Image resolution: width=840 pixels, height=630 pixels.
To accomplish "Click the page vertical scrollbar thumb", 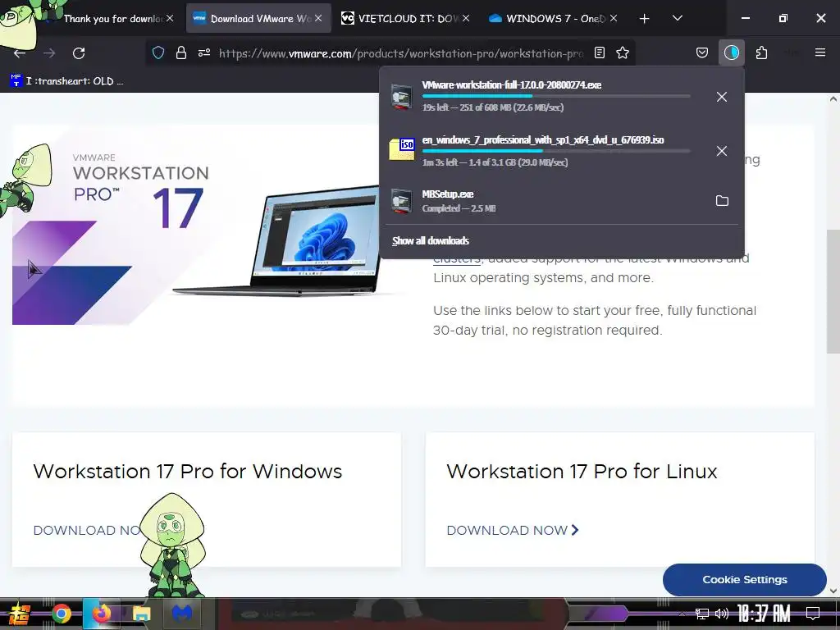I will [833, 291].
